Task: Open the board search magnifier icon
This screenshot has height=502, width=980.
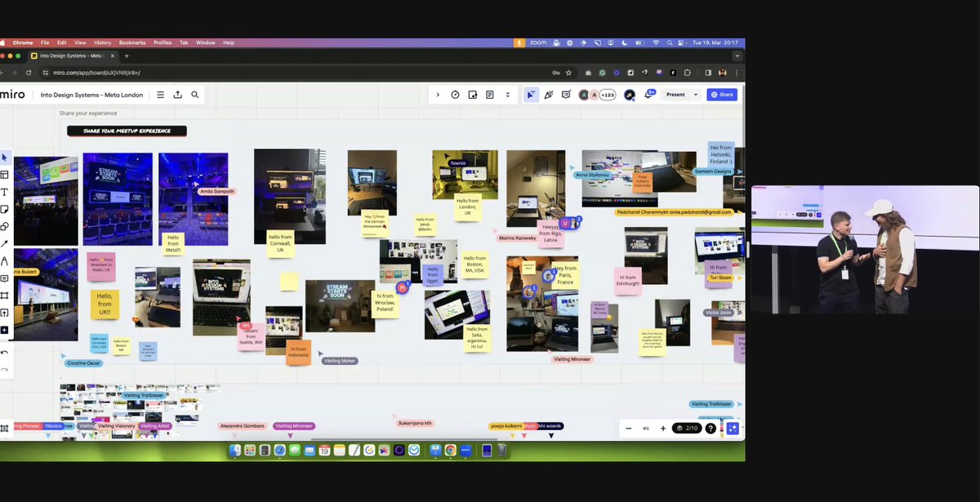Action: click(194, 95)
